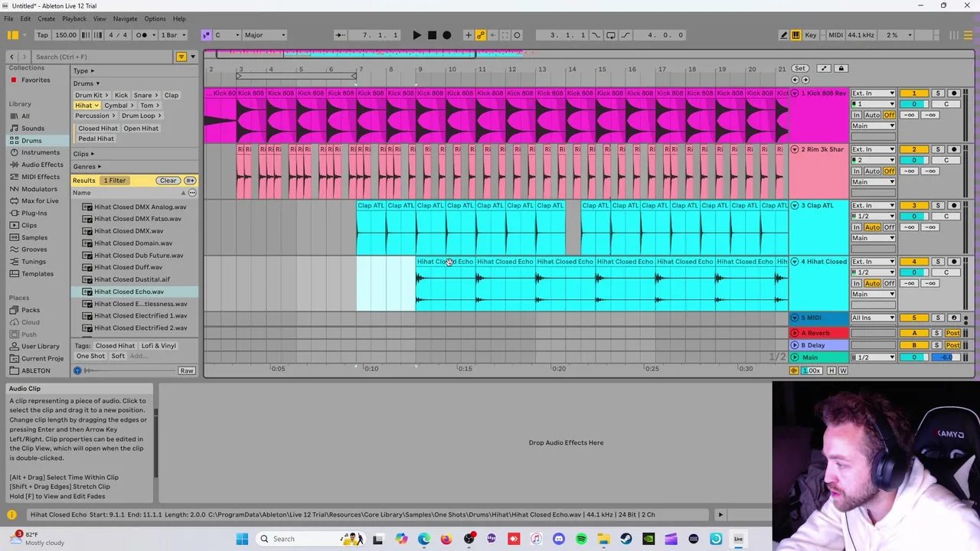Clear the browser filters

pyautogui.click(x=168, y=181)
